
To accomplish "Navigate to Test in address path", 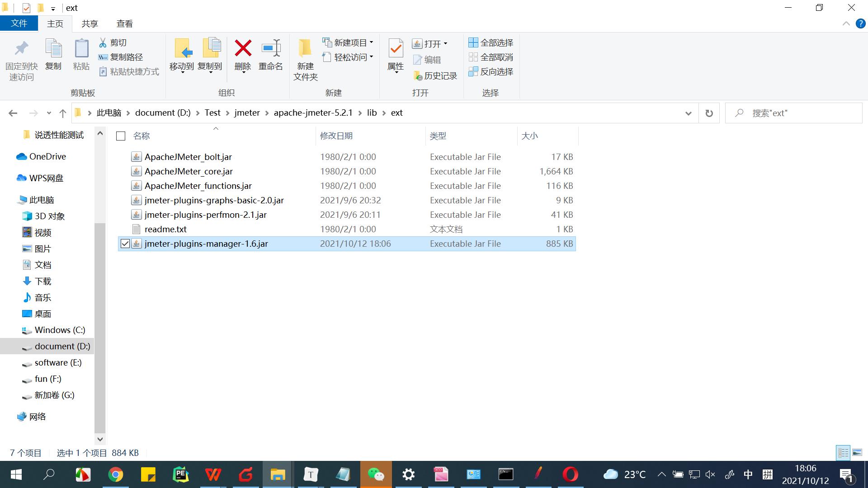I will click(212, 113).
